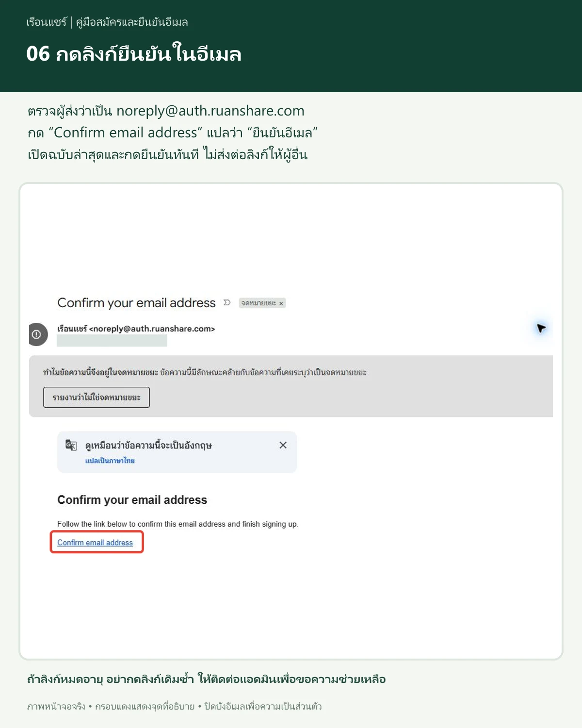Click the จดหมายขยะ label chip

coord(262,303)
